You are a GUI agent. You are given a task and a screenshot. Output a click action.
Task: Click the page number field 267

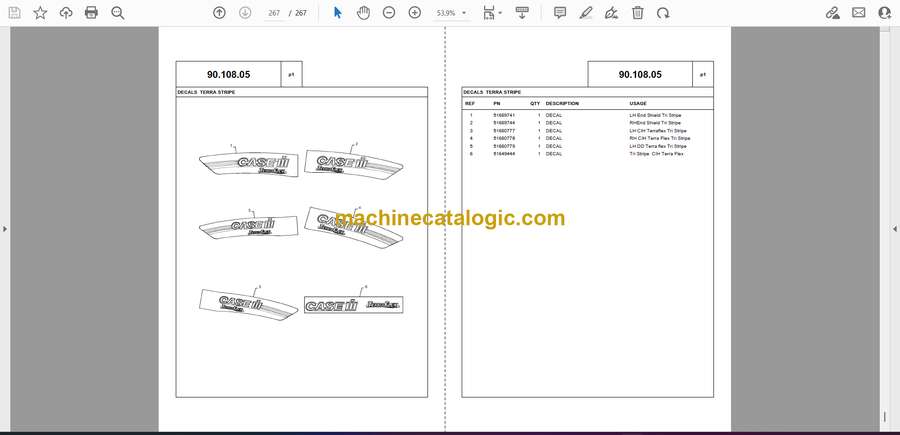point(274,13)
